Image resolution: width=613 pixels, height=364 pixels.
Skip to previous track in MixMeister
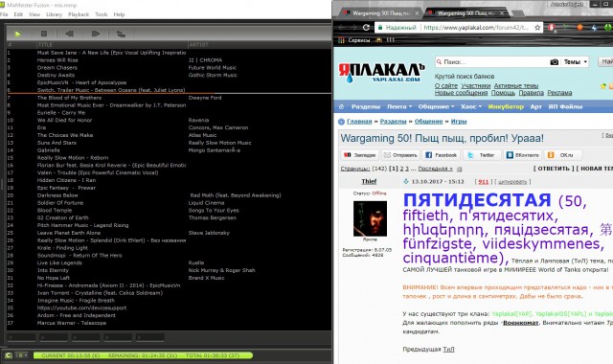(x=69, y=34)
